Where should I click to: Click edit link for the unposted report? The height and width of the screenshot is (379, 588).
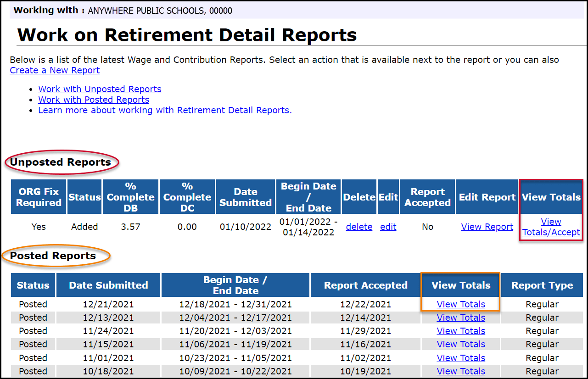388,227
